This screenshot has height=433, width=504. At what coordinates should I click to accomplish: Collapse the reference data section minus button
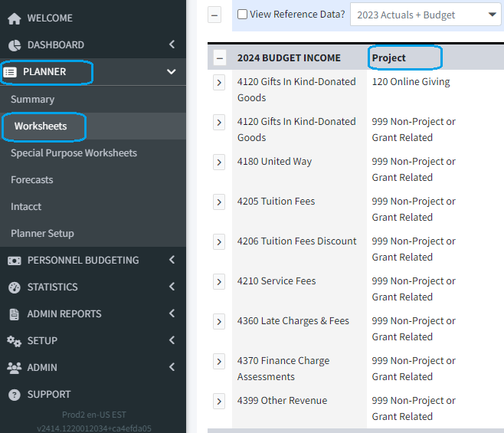pos(214,15)
